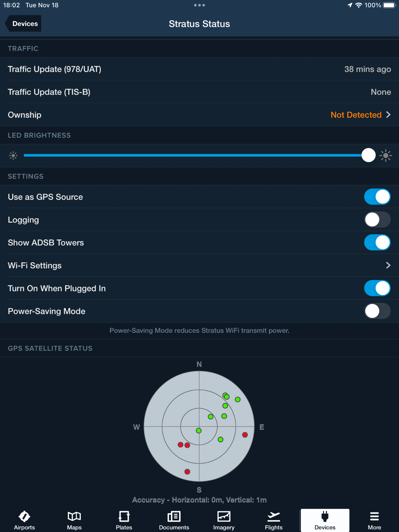The width and height of the screenshot is (399, 532).
Task: Open the Plates icon
Action: click(x=124, y=516)
